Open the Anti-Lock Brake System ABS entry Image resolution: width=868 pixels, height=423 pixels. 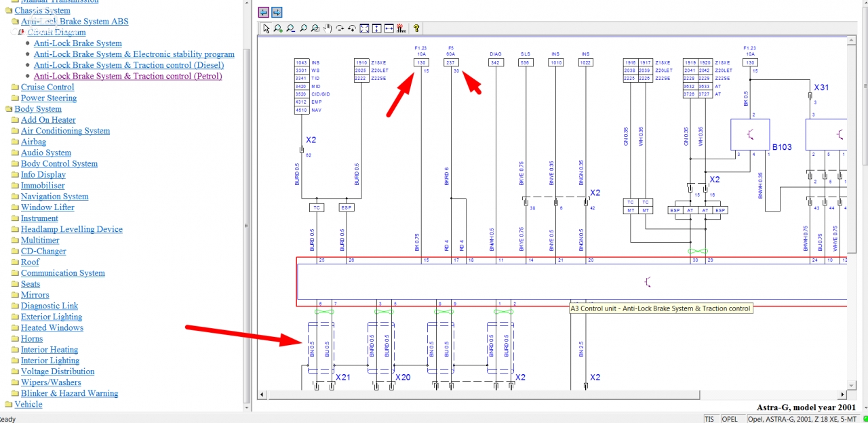(x=75, y=21)
